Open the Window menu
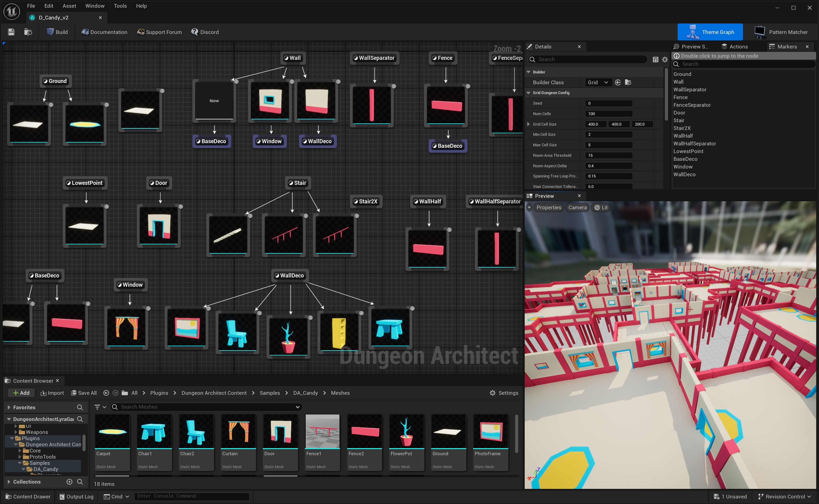 coord(95,6)
